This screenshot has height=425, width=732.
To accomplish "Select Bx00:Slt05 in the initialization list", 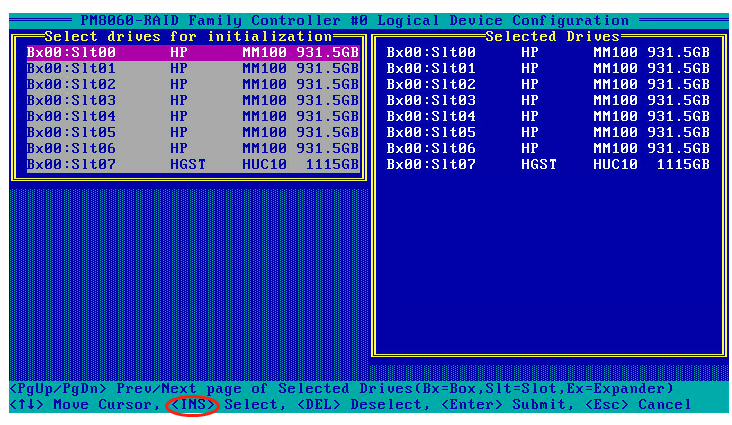I will pos(193,132).
